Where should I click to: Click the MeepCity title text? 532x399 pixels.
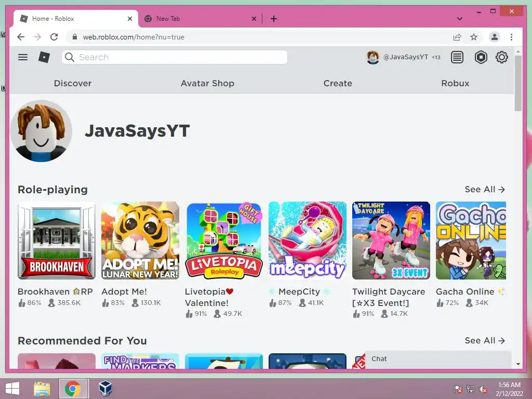299,291
